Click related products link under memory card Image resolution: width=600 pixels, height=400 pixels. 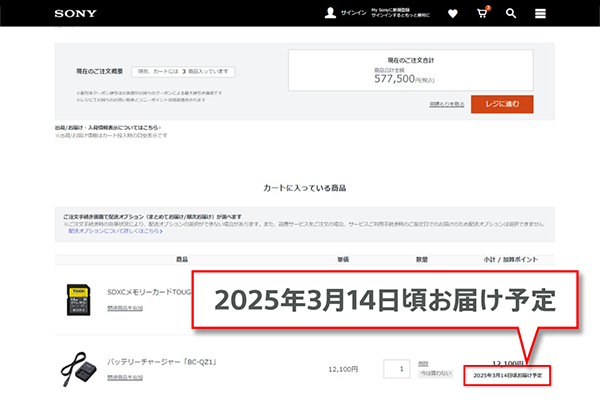[124, 308]
